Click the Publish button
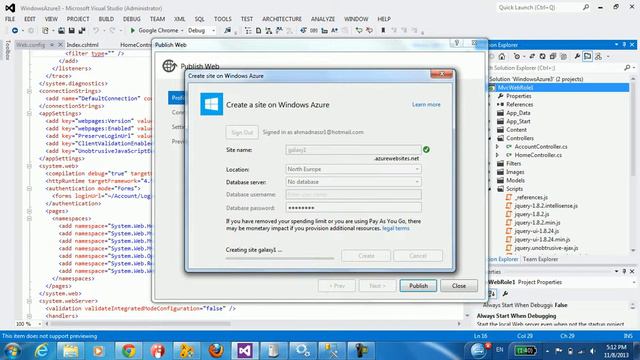 click(x=418, y=286)
